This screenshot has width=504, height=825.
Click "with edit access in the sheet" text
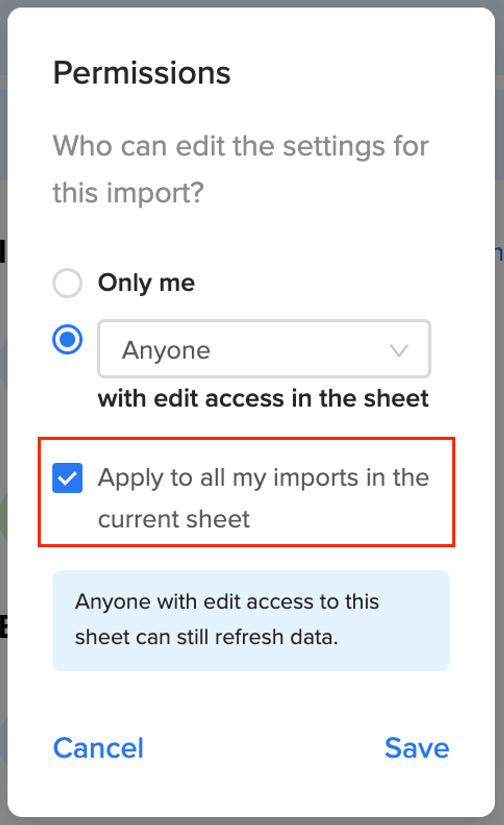(x=263, y=399)
